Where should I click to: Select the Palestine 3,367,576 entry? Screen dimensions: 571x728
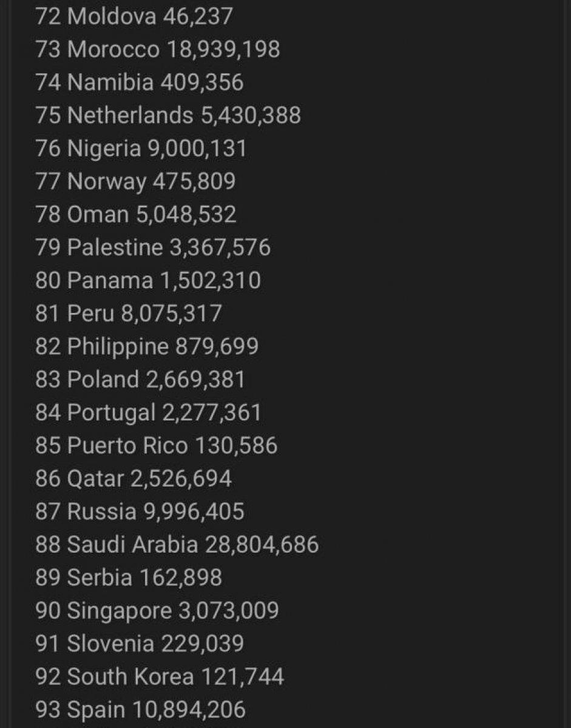pyautogui.click(x=153, y=247)
